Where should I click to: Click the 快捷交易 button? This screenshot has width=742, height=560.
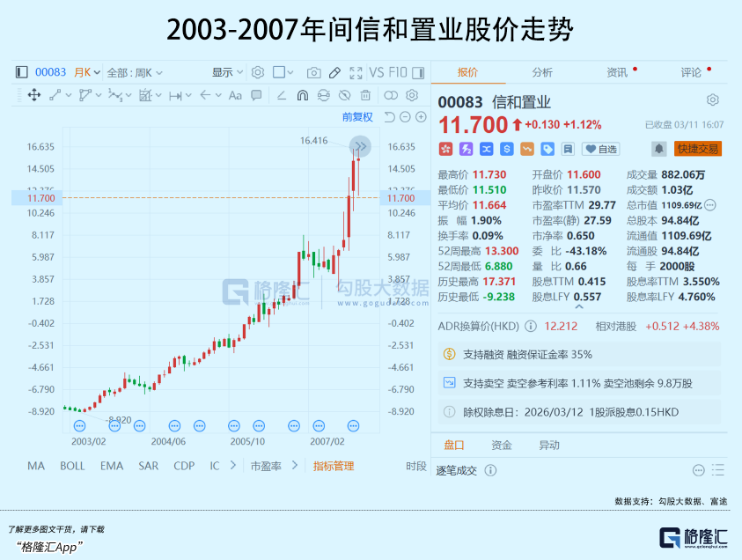[x=698, y=149]
